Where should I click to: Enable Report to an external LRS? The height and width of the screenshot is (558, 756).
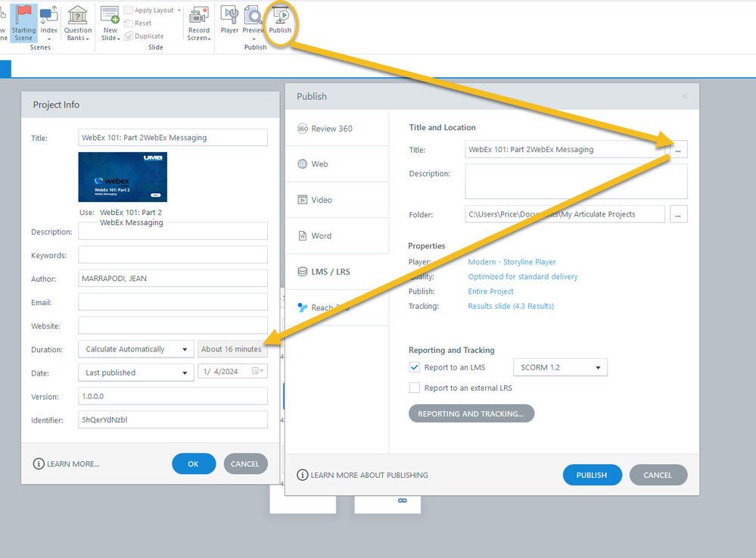414,388
